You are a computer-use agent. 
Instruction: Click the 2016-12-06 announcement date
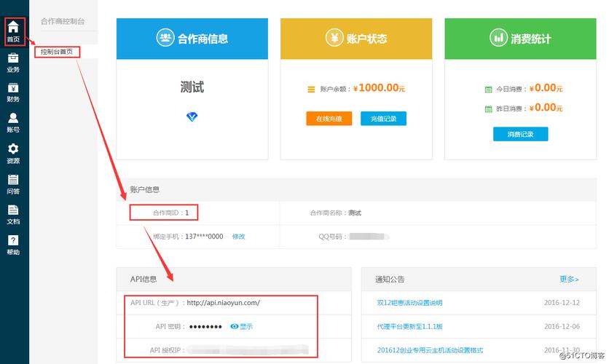point(562,326)
